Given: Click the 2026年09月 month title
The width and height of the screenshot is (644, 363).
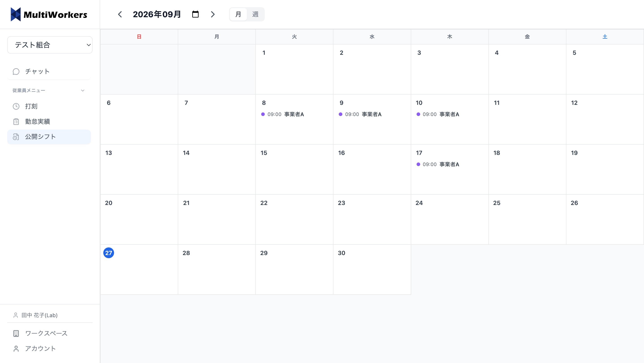Looking at the screenshot, I should tap(157, 14).
